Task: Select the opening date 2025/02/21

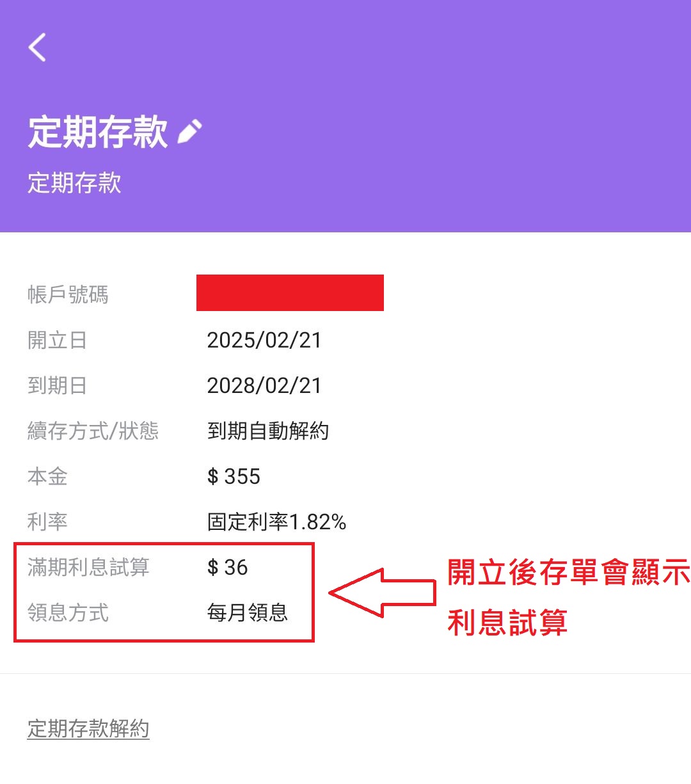Action: [x=264, y=340]
